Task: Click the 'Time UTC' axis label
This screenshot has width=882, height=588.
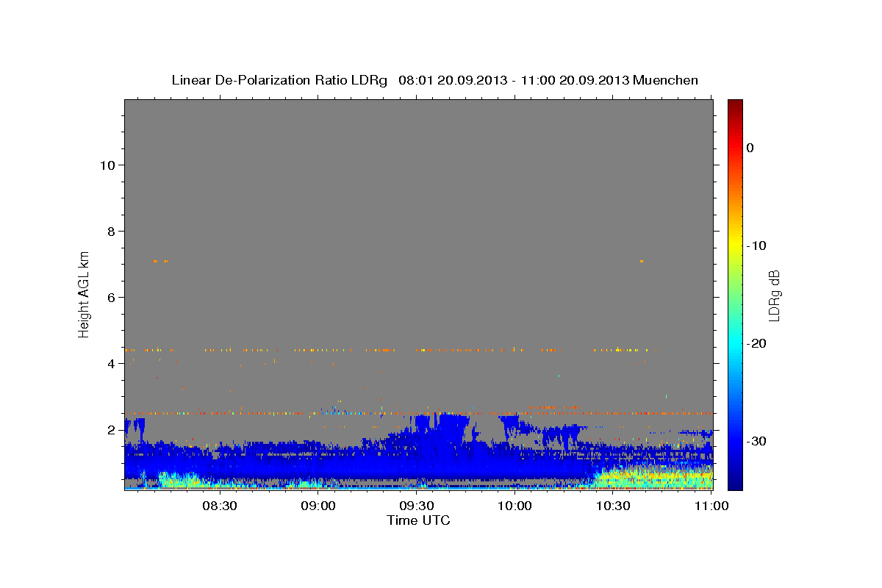Action: [418, 520]
